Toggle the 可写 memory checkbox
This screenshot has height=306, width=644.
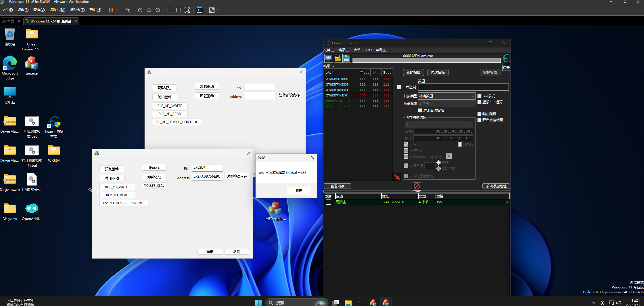(x=406, y=144)
